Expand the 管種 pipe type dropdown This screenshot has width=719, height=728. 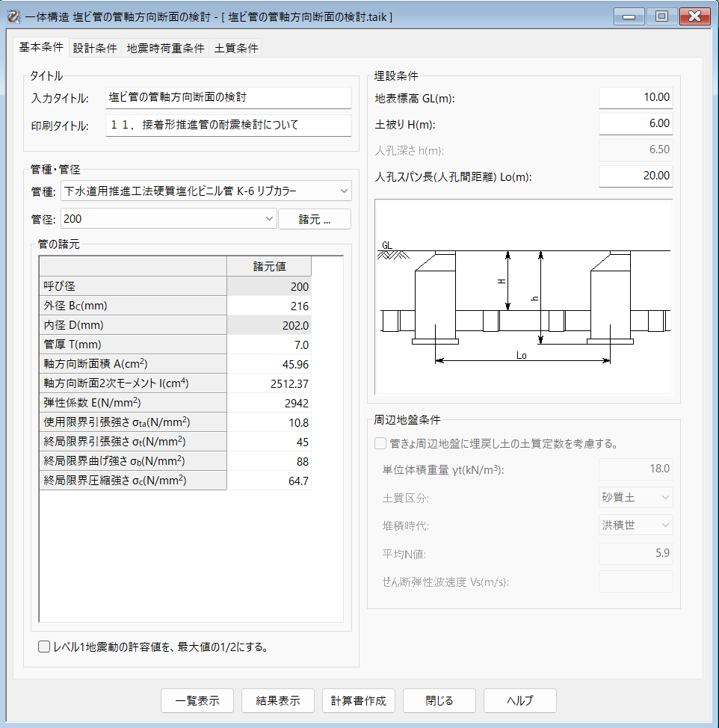(x=205, y=191)
